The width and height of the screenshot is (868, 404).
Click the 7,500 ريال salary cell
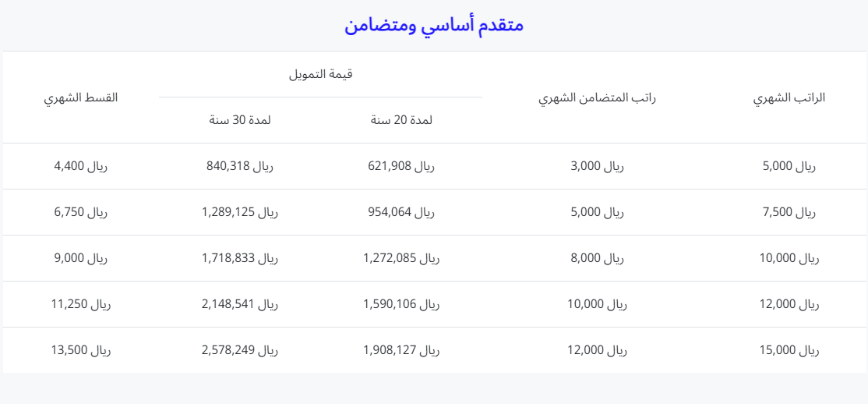[x=789, y=212]
